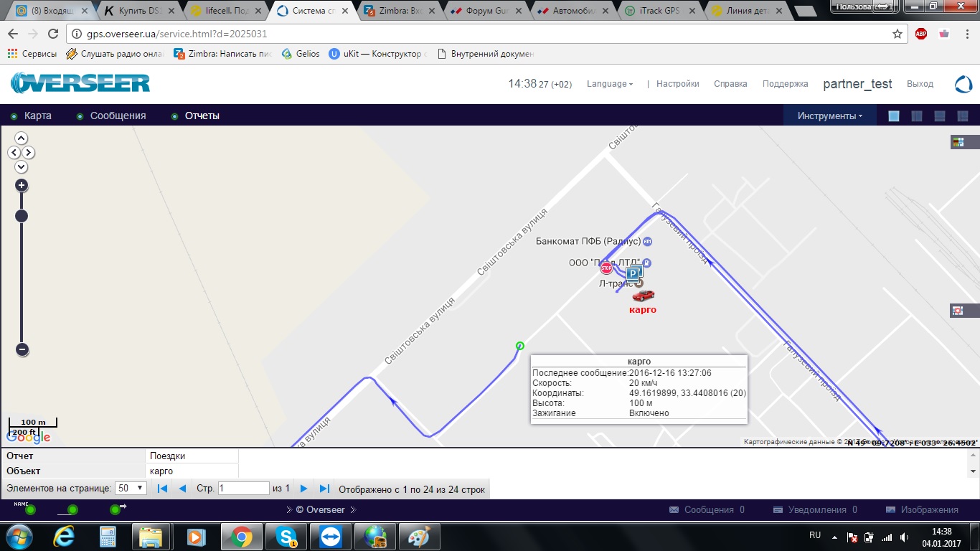The width and height of the screenshot is (980, 551).
Task: Select single-pane layout icon
Action: point(894,116)
